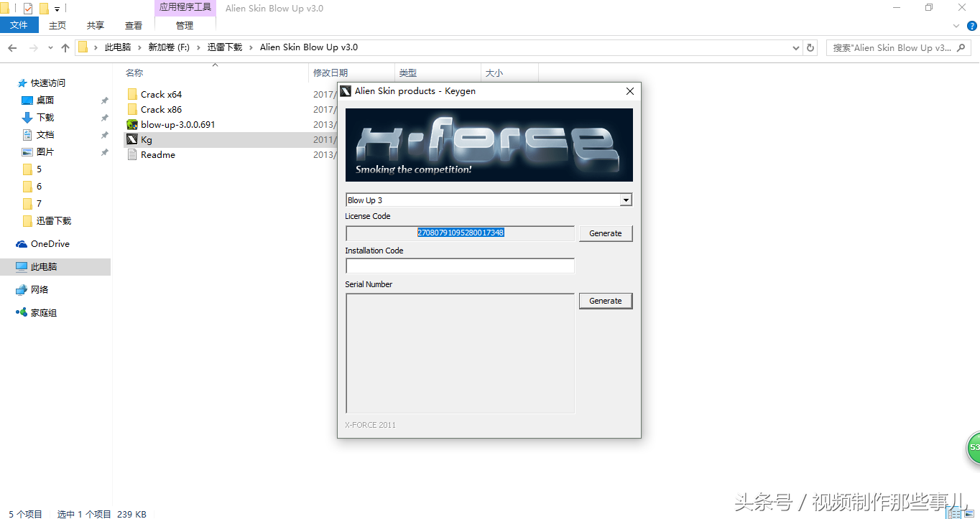This screenshot has width=980, height=519.
Task: Generate the Serial Number
Action: tap(606, 301)
